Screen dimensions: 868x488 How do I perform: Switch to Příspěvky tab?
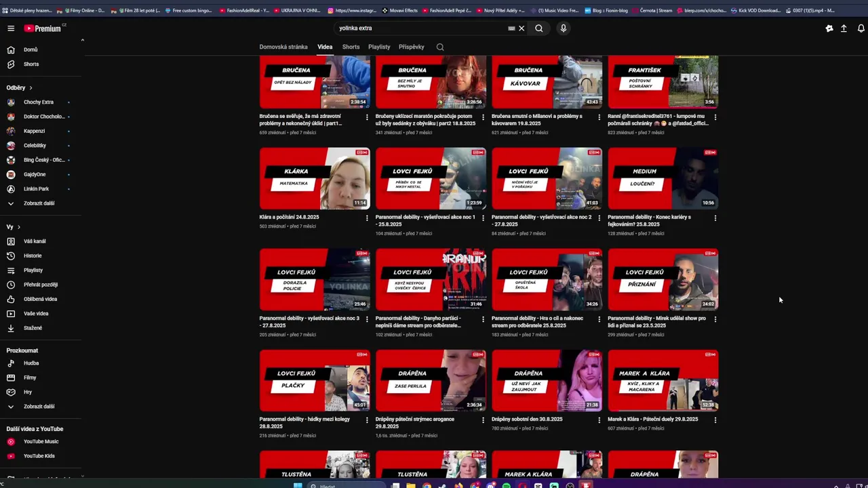[x=412, y=47]
